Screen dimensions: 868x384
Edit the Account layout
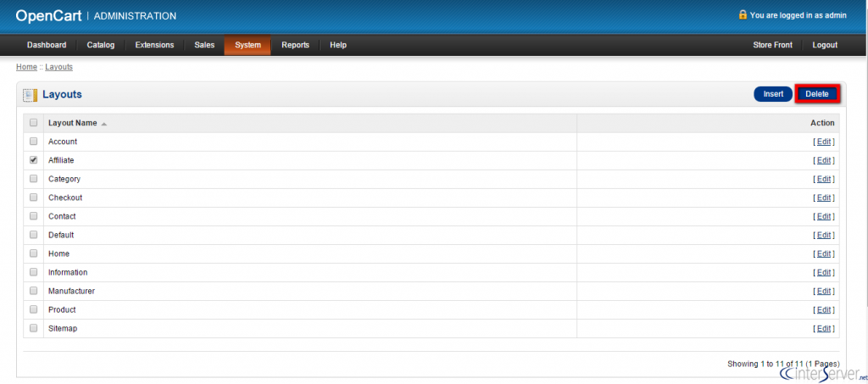coord(824,142)
